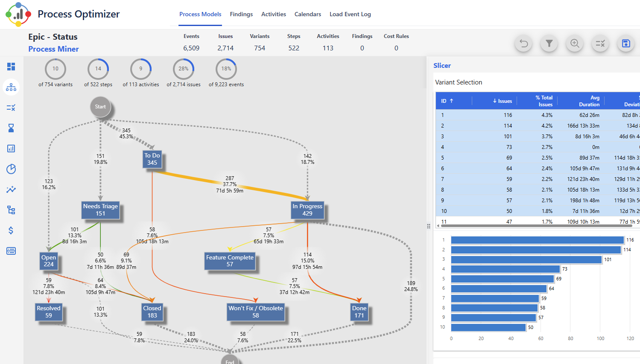Click the Process Miner link
Viewport: 640px width, 364px height.
click(53, 49)
